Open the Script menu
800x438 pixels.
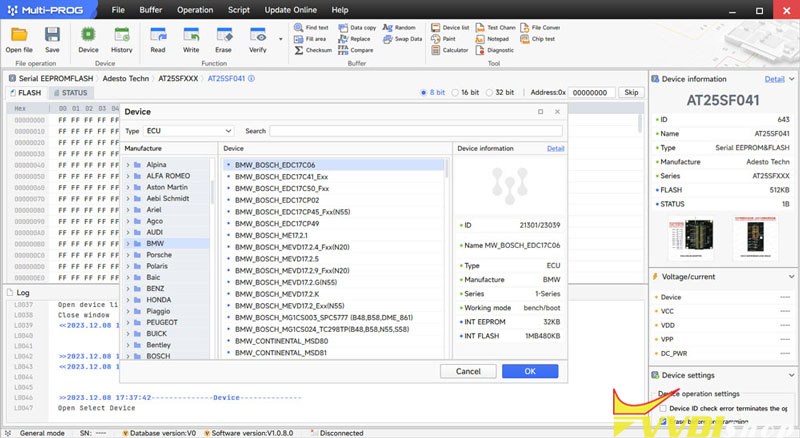click(x=239, y=10)
